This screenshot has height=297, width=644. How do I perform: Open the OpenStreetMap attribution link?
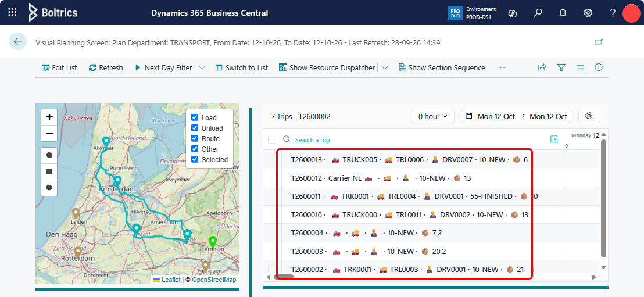tap(214, 280)
